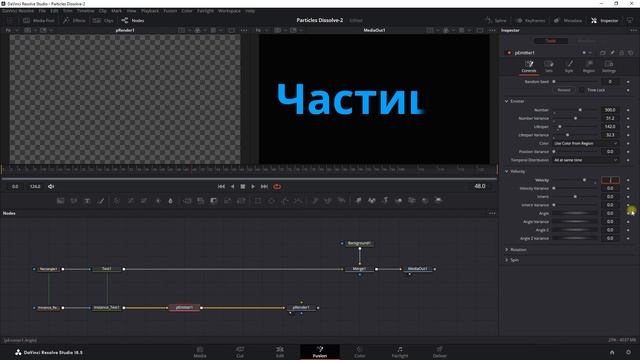Switch to the Edit page
The width and height of the screenshot is (640, 360).
pos(280,352)
